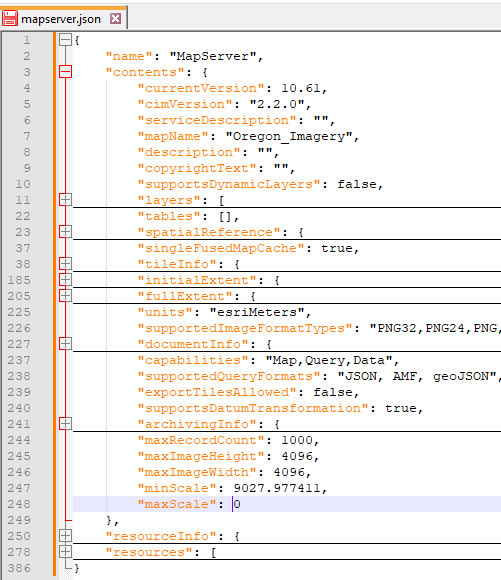The image size is (501, 580).
Task: Click the "supportedQueryFormats" key
Action: point(229,376)
